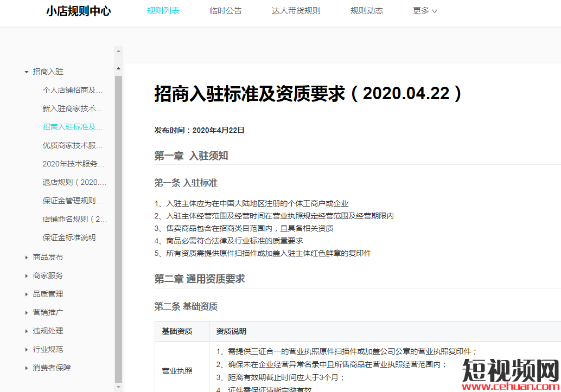Screen dimensions: 561x392
Task: Go to 规则动态 tab
Action: 366,11
